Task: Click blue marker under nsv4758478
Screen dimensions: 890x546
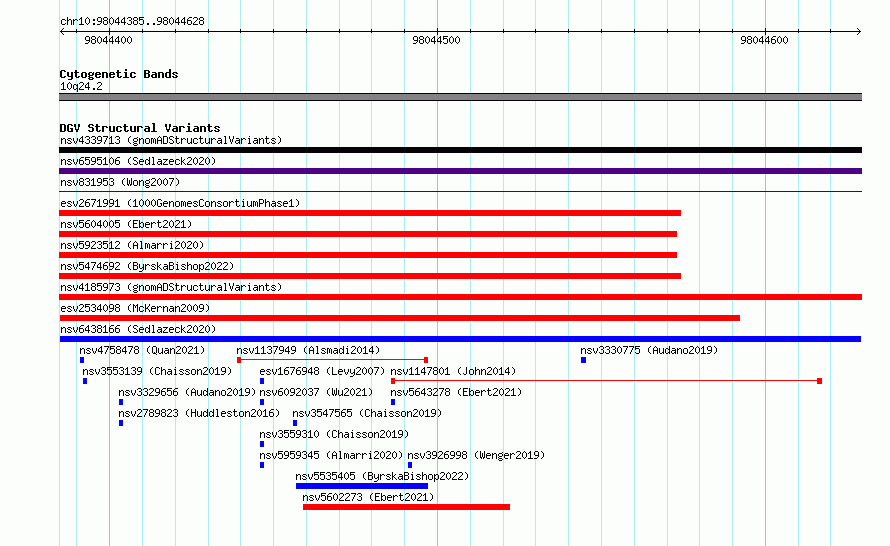Action: point(82,360)
